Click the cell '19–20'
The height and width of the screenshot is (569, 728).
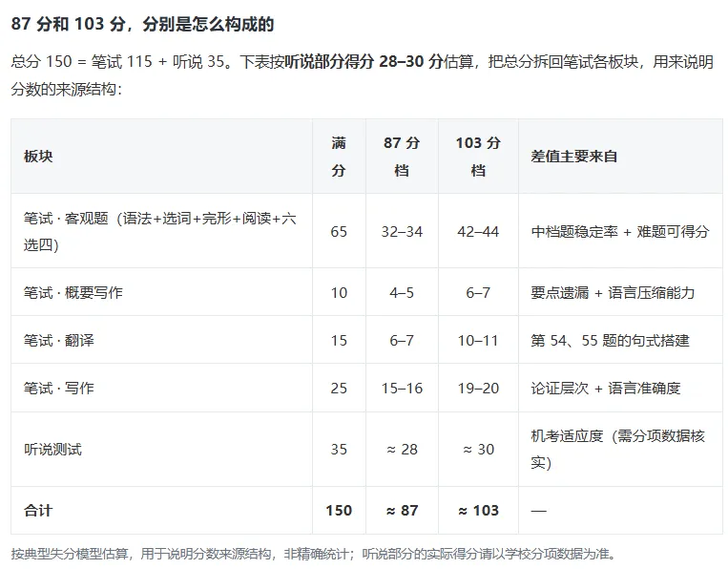click(478, 388)
